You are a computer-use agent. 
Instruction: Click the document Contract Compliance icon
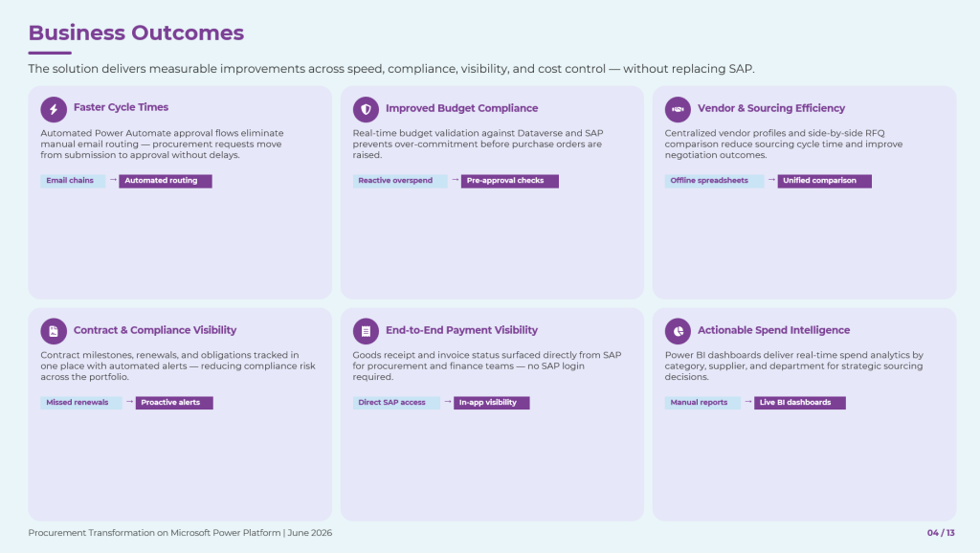(x=54, y=331)
